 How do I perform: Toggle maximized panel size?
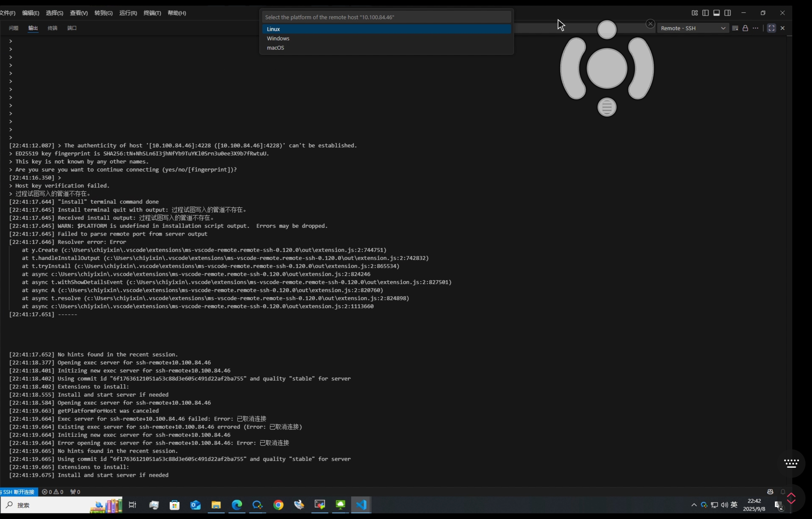coord(771,28)
